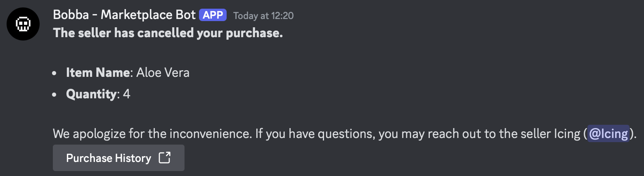Click the APP badge next to the bot name
Image resolution: width=644 pixels, height=176 pixels.
tap(213, 15)
